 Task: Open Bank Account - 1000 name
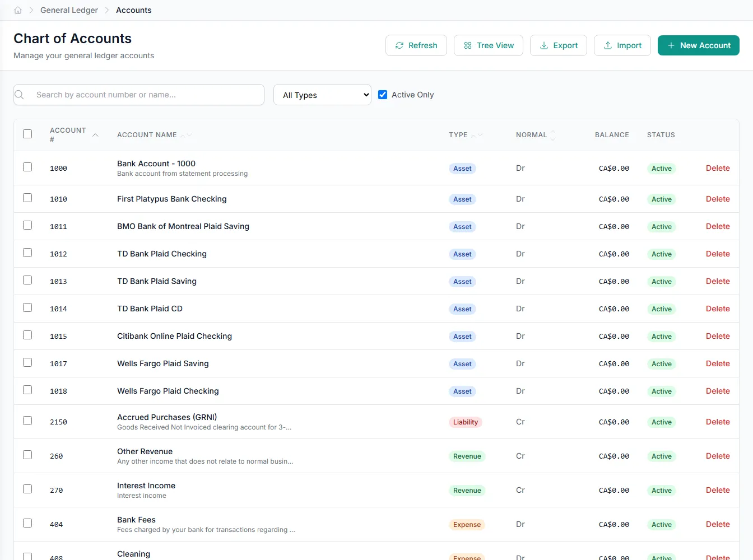pyautogui.click(x=156, y=164)
